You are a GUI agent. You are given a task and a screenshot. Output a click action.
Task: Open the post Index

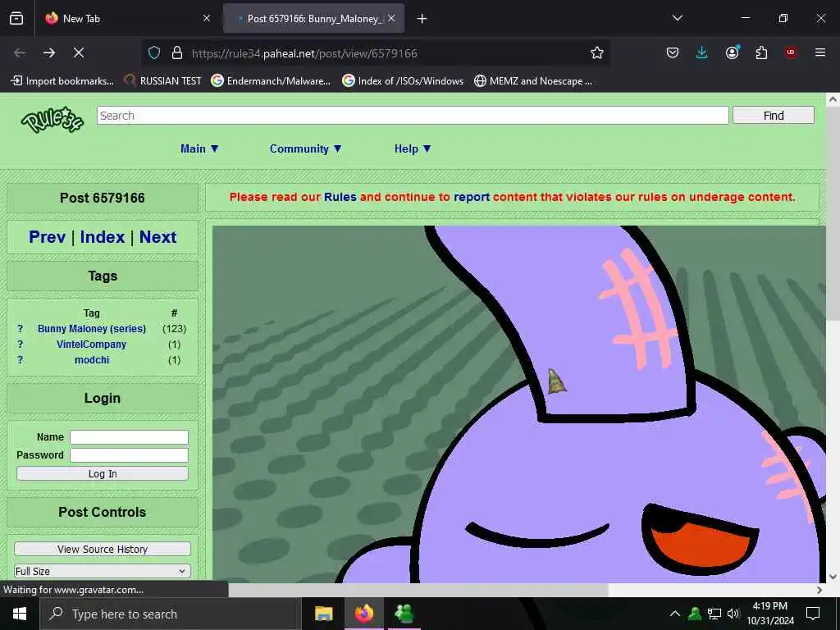(x=103, y=237)
